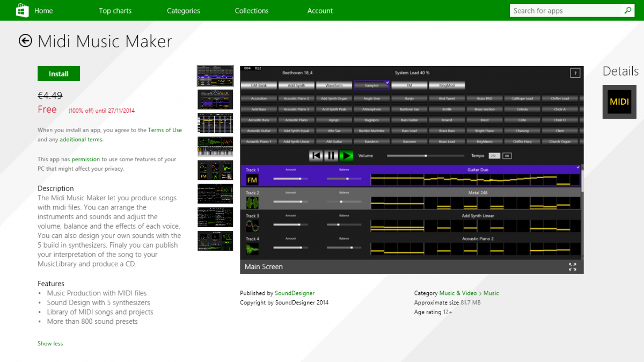
Task: Click the Baritone Sax instrument button
Action: (409, 110)
